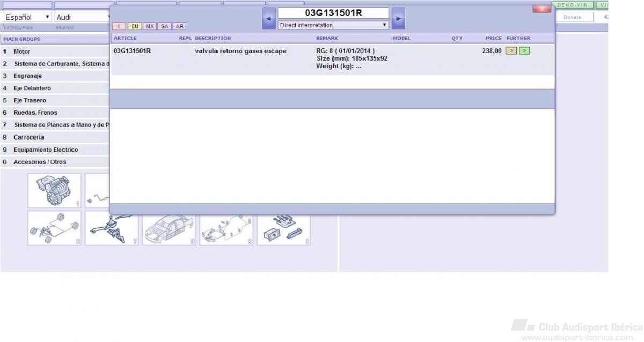Open the electrical equipment thumbnail 9
The image size is (644, 342).
tap(226, 228)
